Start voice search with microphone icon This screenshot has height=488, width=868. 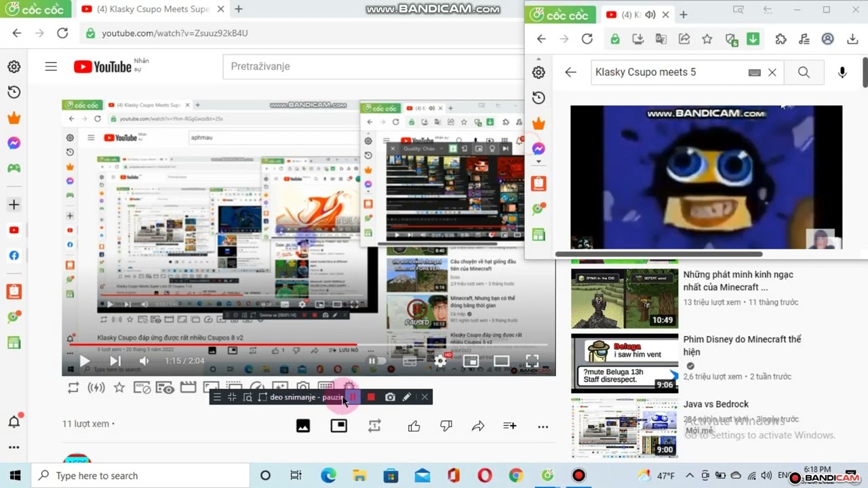tap(842, 73)
